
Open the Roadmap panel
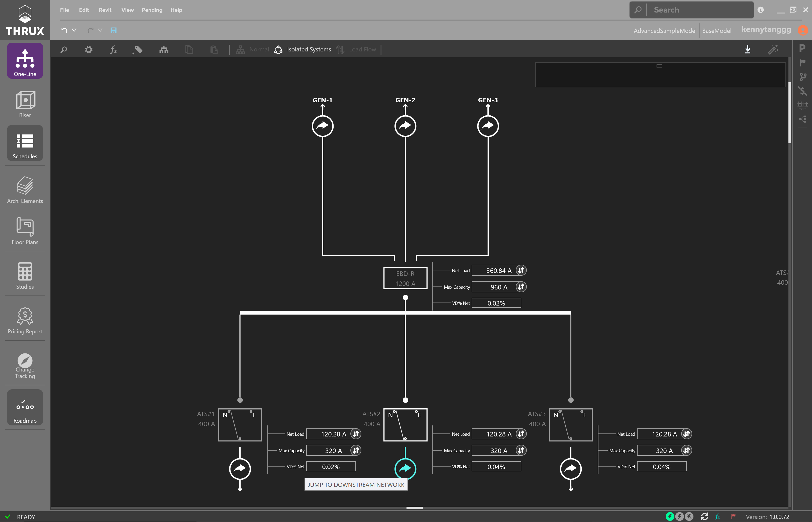[25, 407]
